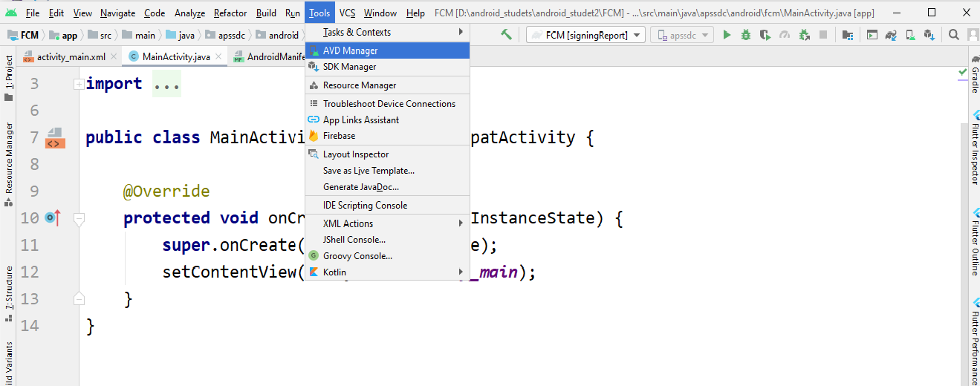This screenshot has height=386, width=980.
Task: Select Generate JavaDoc menu entry
Action: click(x=387, y=187)
